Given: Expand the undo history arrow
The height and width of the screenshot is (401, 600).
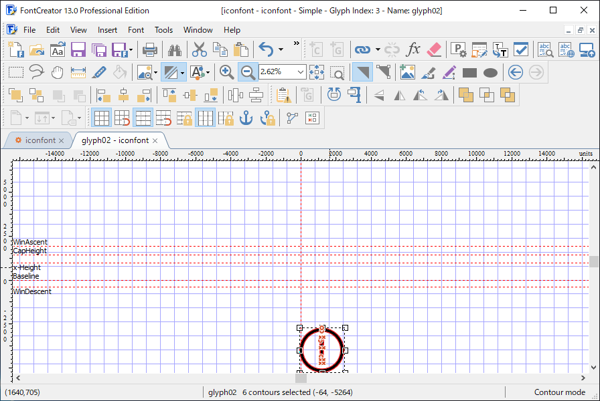Looking at the screenshot, I should pos(280,50).
